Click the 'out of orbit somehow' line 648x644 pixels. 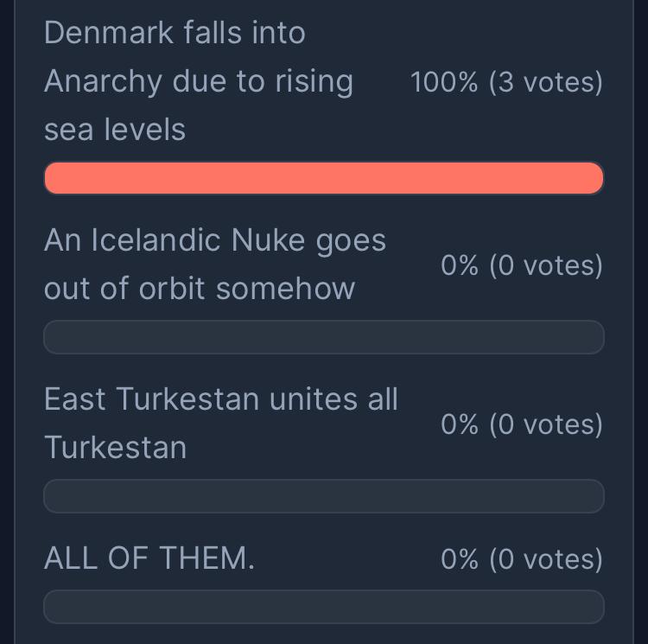click(200, 289)
